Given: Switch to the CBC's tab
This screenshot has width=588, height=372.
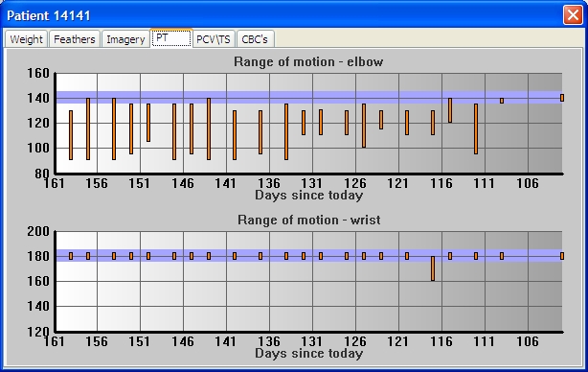Looking at the screenshot, I should tap(255, 39).
